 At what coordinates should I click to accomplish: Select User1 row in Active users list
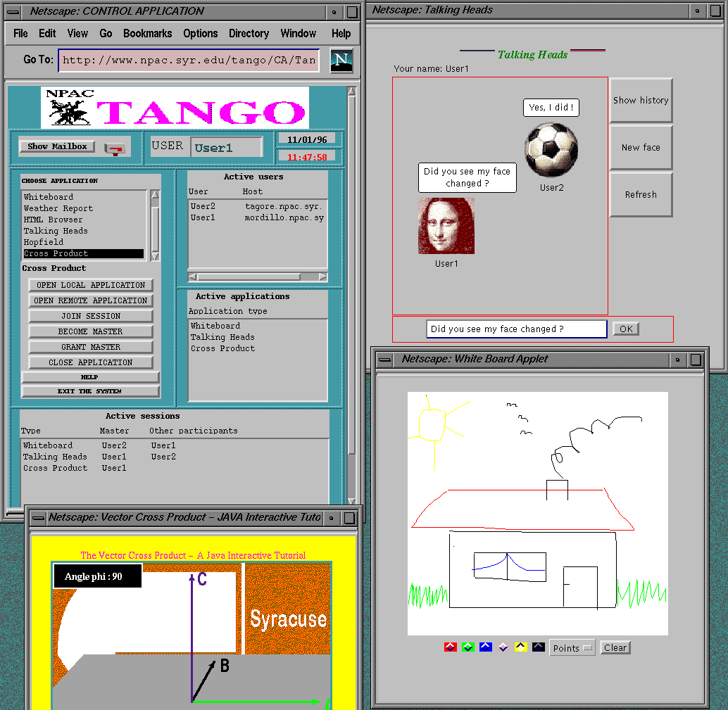click(x=257, y=217)
